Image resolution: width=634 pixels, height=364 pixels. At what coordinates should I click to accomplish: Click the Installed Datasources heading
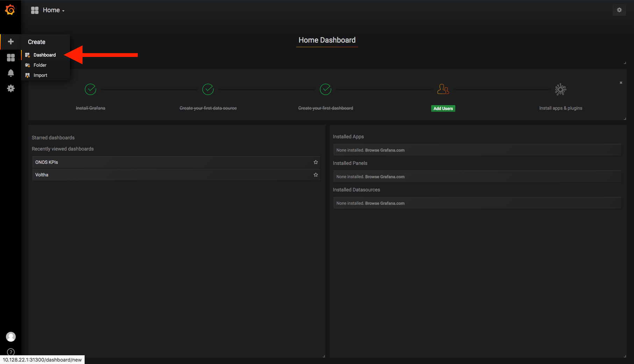point(356,190)
